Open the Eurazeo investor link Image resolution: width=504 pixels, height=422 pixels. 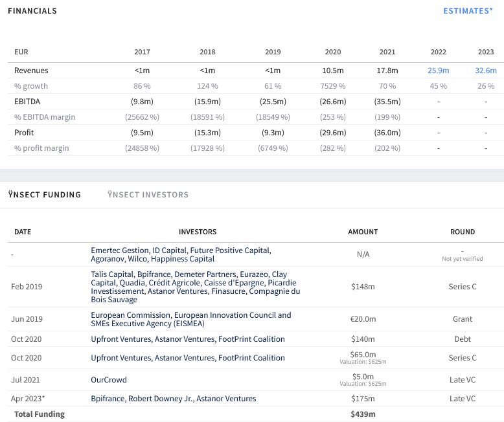coord(254,274)
